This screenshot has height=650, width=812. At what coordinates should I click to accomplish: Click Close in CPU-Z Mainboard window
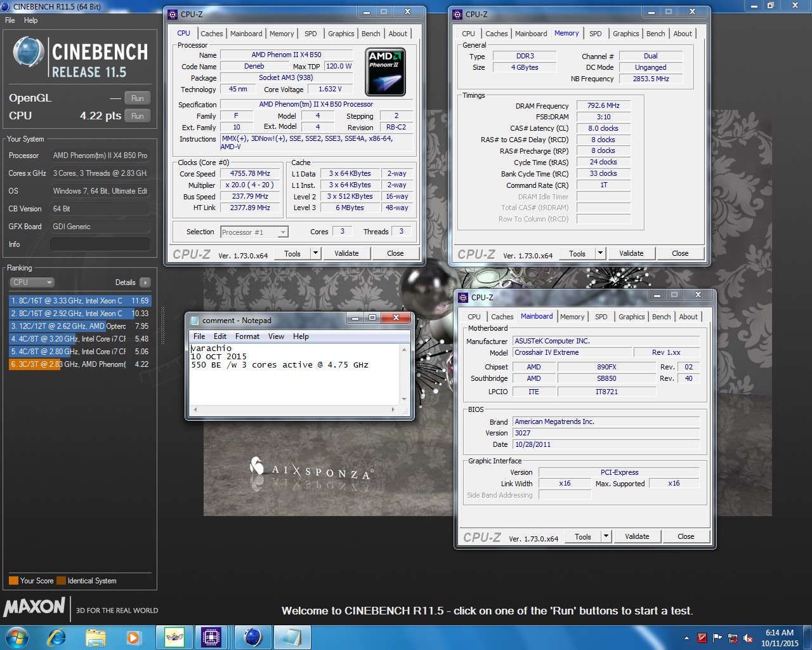pos(686,536)
